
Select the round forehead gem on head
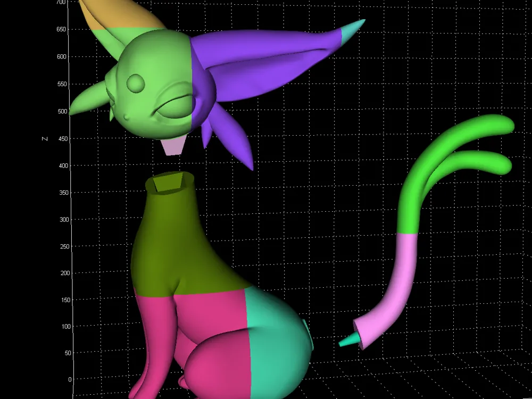(x=135, y=83)
